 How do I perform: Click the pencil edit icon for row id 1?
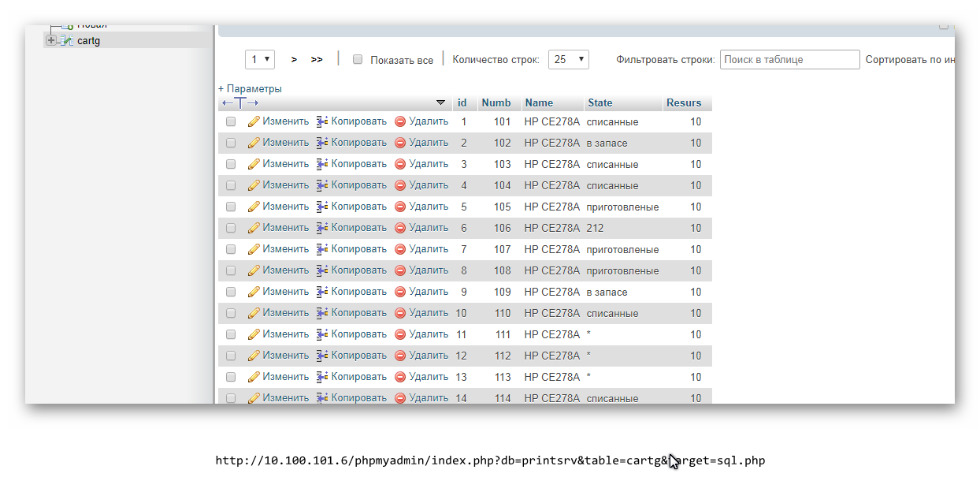coord(254,121)
